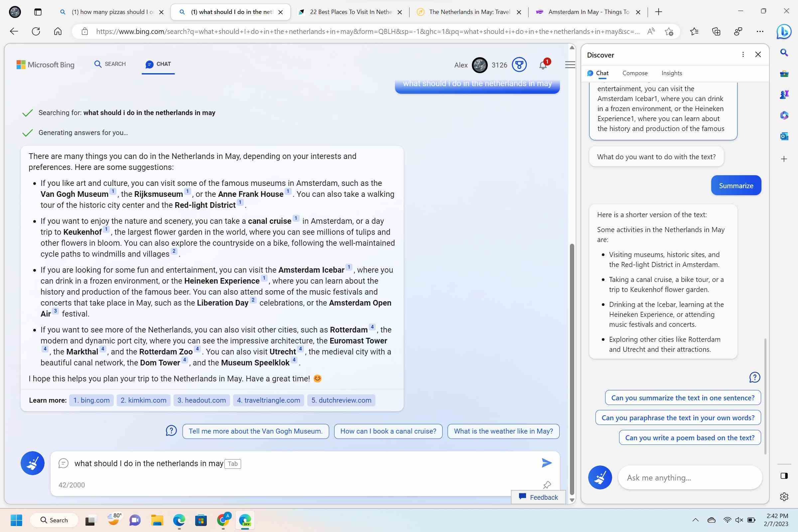Click the Compose tab in Discover panel
Viewport: 798px width, 532px height.
(x=635, y=72)
